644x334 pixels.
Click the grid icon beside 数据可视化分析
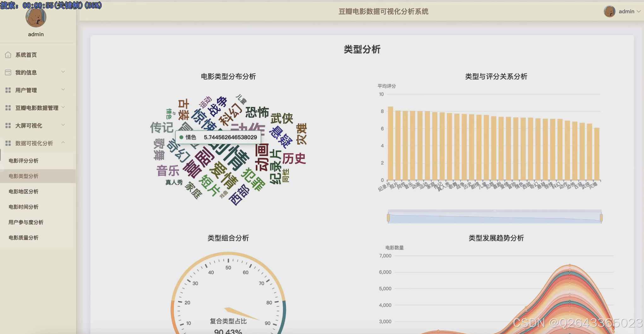click(x=8, y=143)
